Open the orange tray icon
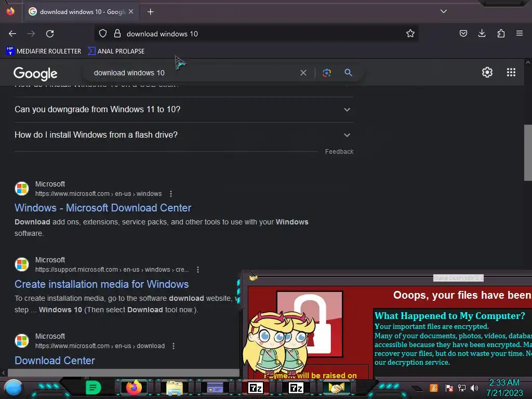Image resolution: width=532 pixels, height=399 pixels. coord(434,388)
